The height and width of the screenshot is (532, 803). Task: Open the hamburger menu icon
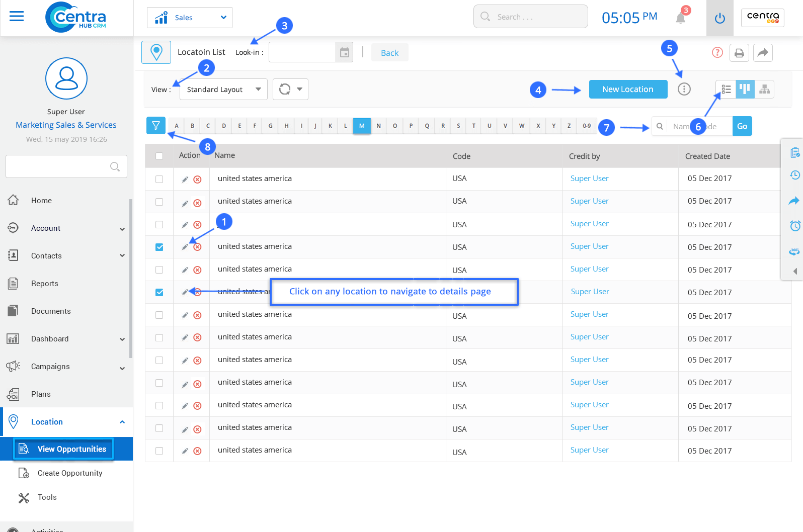(x=17, y=17)
